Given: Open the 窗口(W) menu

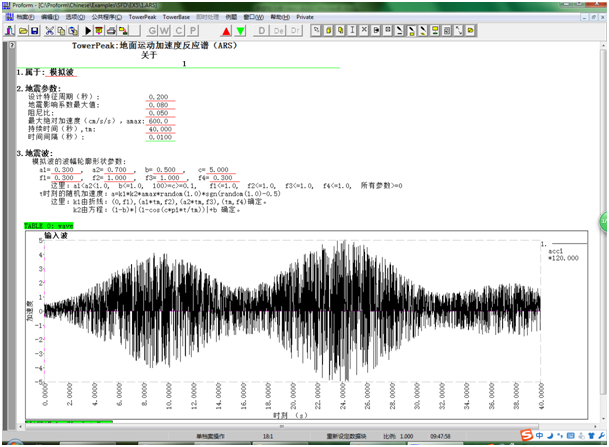Looking at the screenshot, I should coord(254,17).
